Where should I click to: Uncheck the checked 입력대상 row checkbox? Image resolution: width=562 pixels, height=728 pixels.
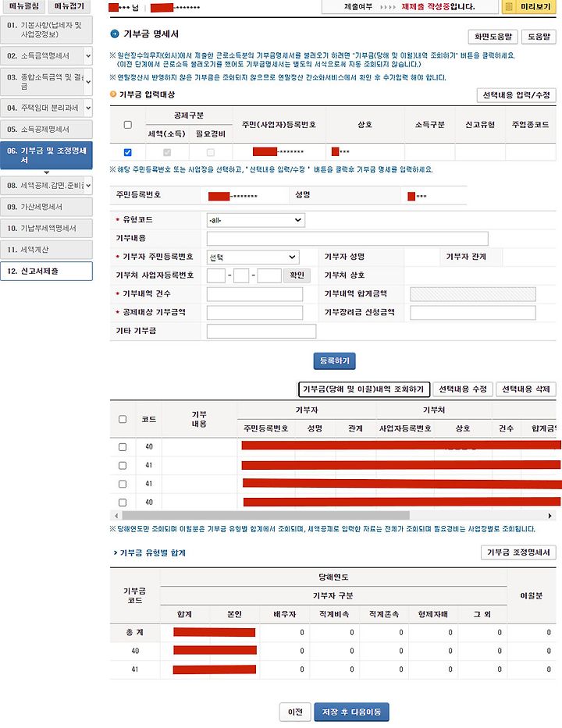128,152
